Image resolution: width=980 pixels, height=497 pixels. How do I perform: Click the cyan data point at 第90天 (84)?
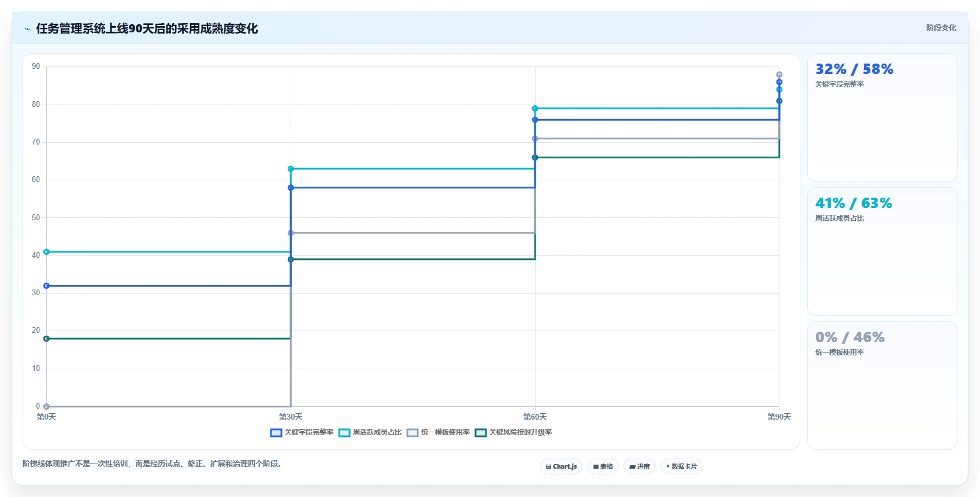coord(779,90)
